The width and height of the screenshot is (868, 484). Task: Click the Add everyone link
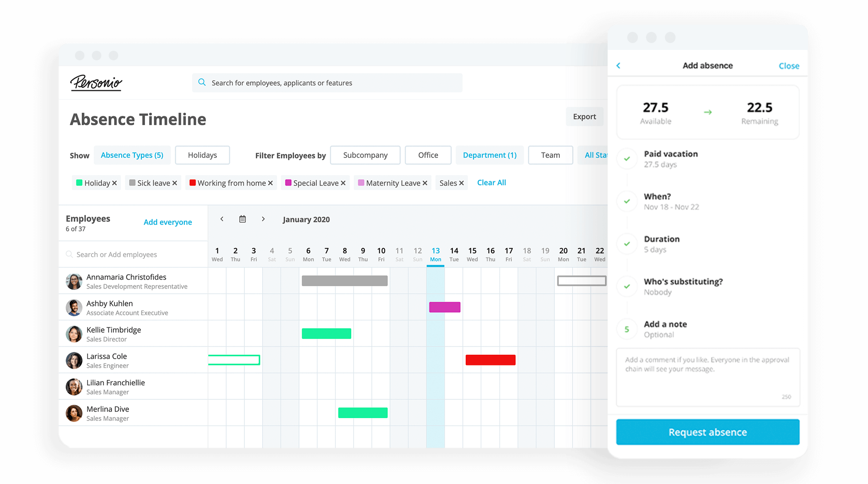(167, 221)
